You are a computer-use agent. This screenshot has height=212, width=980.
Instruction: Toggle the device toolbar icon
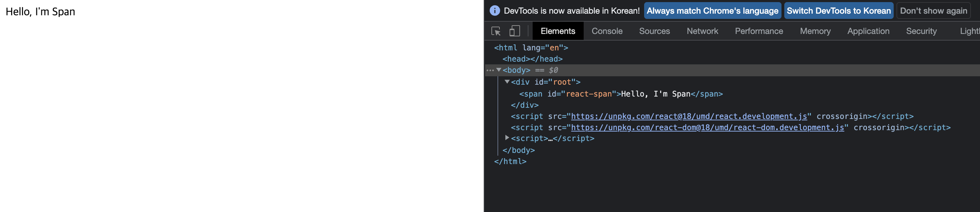tap(514, 31)
